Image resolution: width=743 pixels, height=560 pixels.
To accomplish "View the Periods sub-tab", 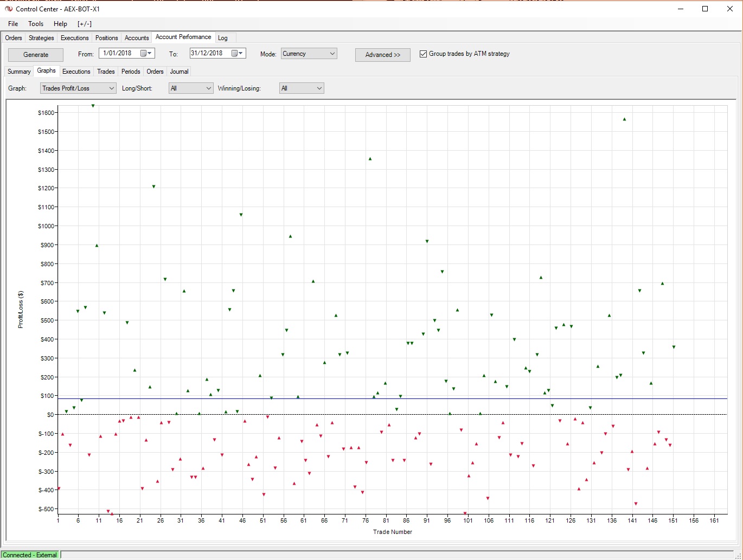I will pos(131,72).
